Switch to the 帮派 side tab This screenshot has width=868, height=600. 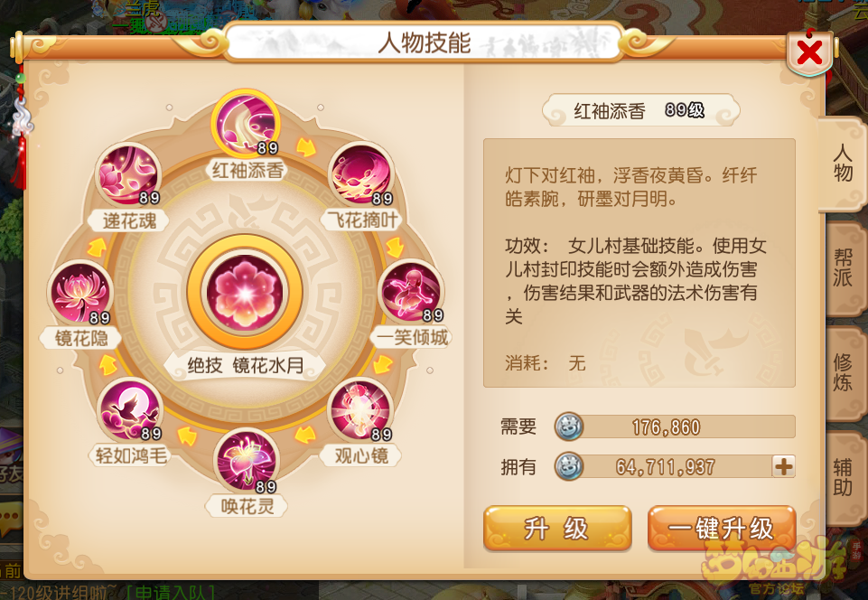(x=844, y=267)
